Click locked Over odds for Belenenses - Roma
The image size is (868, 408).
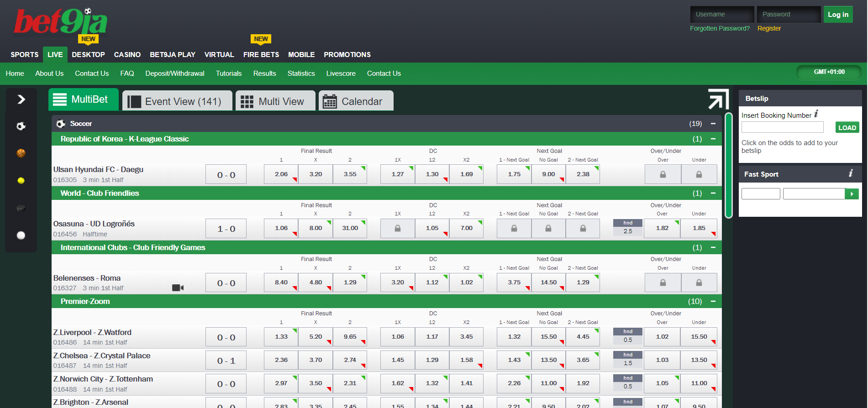pyautogui.click(x=663, y=282)
